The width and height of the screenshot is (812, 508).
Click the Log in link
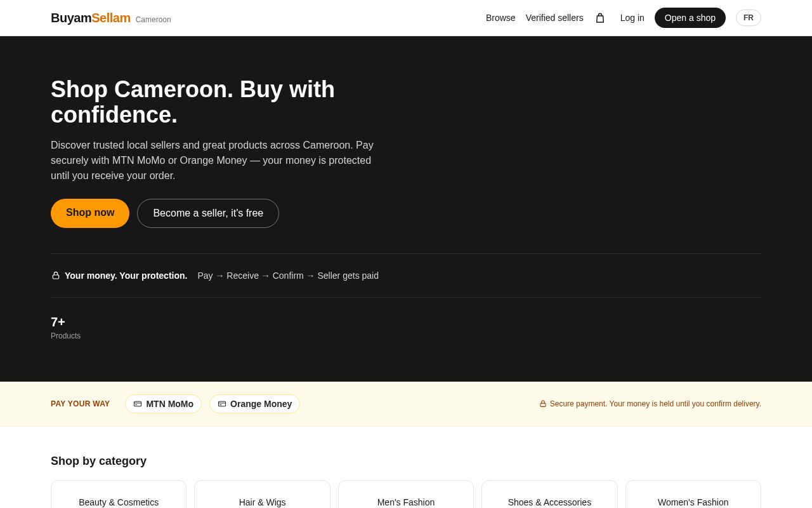point(632,18)
